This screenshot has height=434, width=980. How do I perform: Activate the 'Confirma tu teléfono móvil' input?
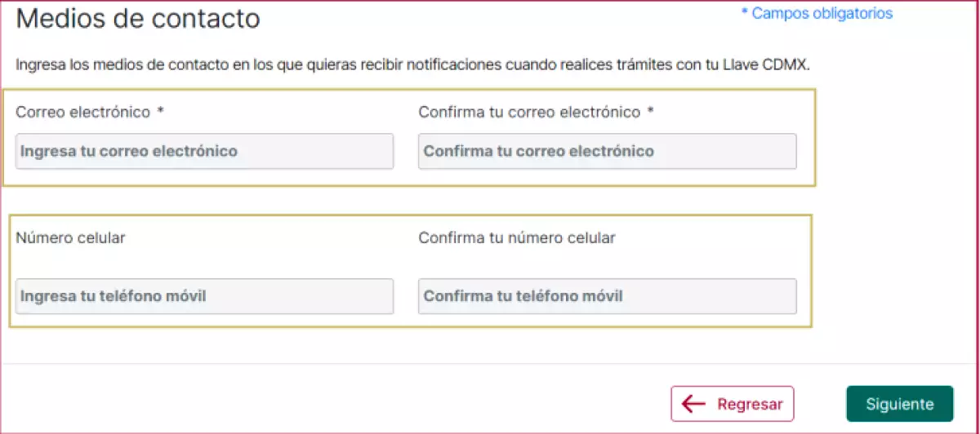coord(607,296)
